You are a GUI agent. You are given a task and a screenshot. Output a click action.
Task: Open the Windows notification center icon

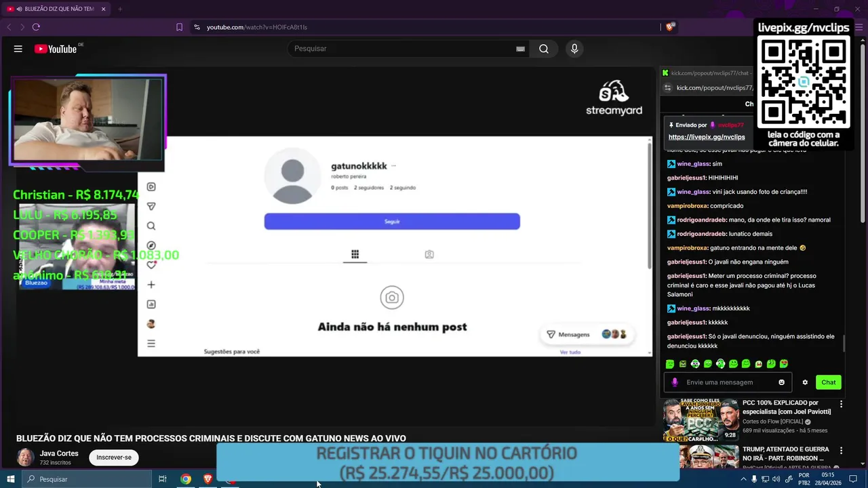click(853, 479)
